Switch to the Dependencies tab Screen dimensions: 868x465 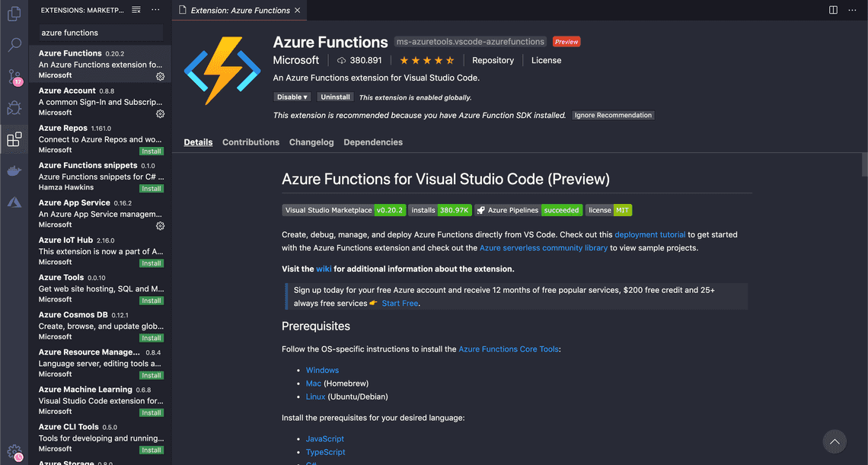(x=373, y=142)
